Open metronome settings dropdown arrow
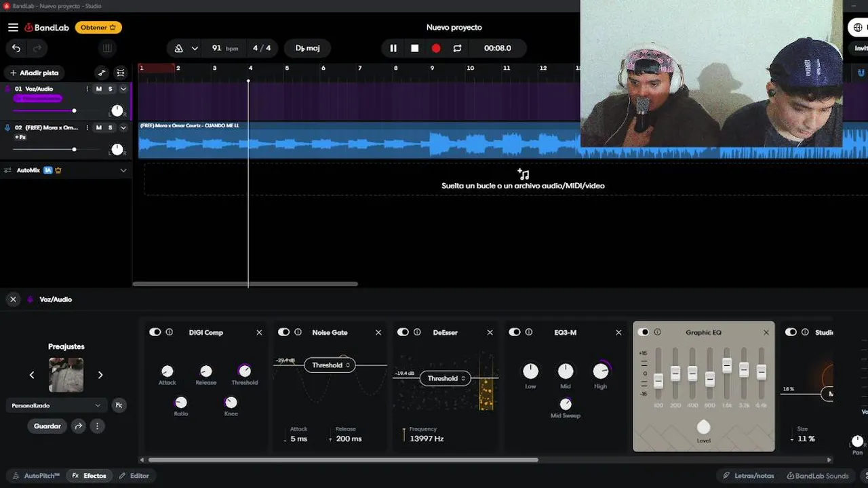The image size is (868, 488). click(x=195, y=48)
